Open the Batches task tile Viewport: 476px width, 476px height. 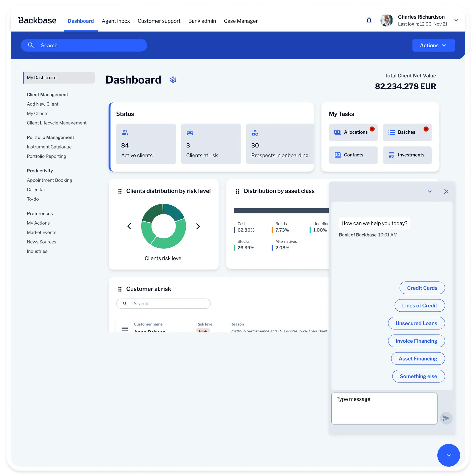click(407, 132)
